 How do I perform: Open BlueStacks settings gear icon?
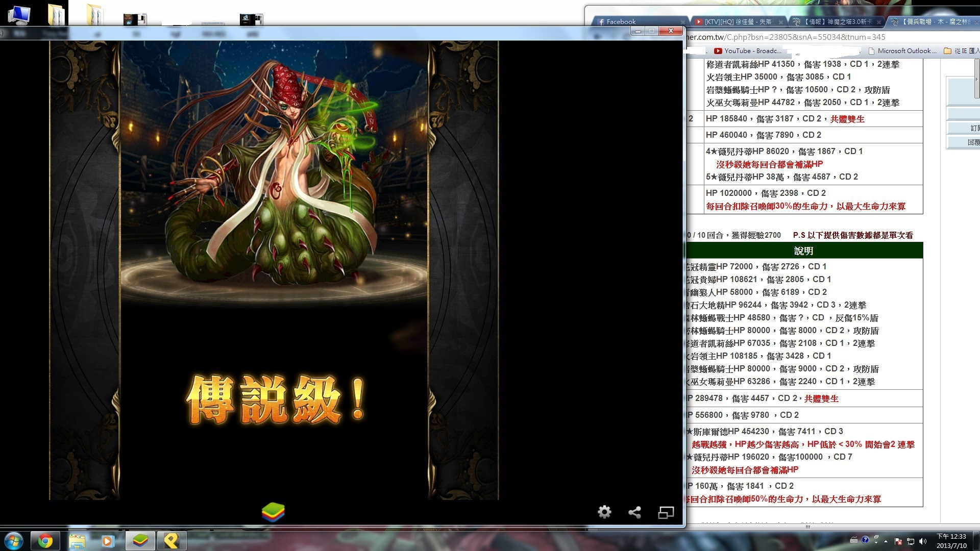click(x=604, y=512)
